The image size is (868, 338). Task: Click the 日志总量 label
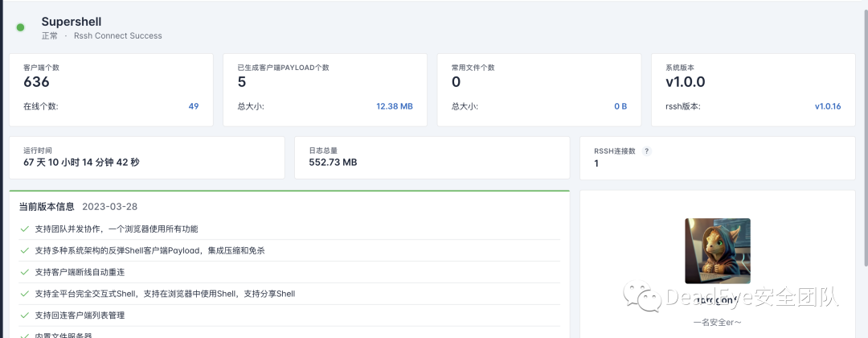323,150
